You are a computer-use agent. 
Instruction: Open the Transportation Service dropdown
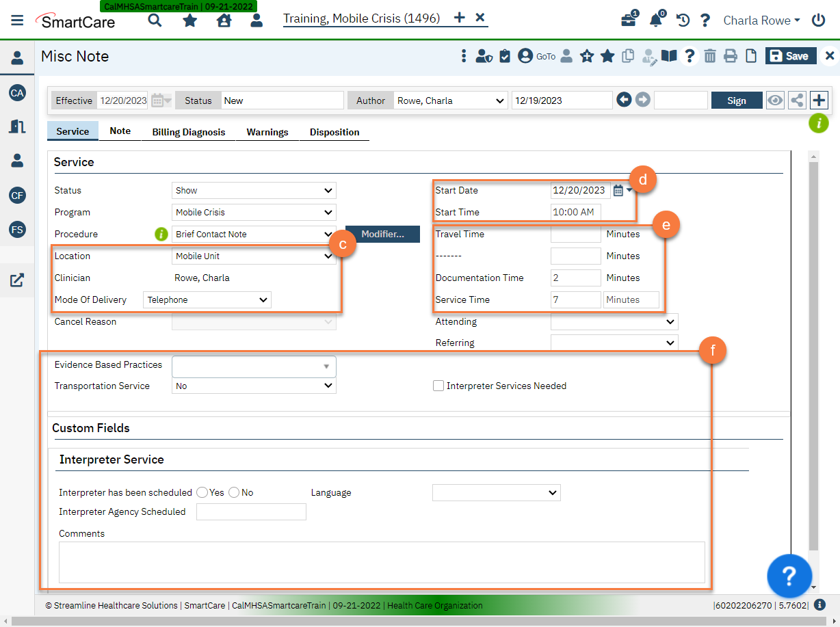[x=254, y=386]
